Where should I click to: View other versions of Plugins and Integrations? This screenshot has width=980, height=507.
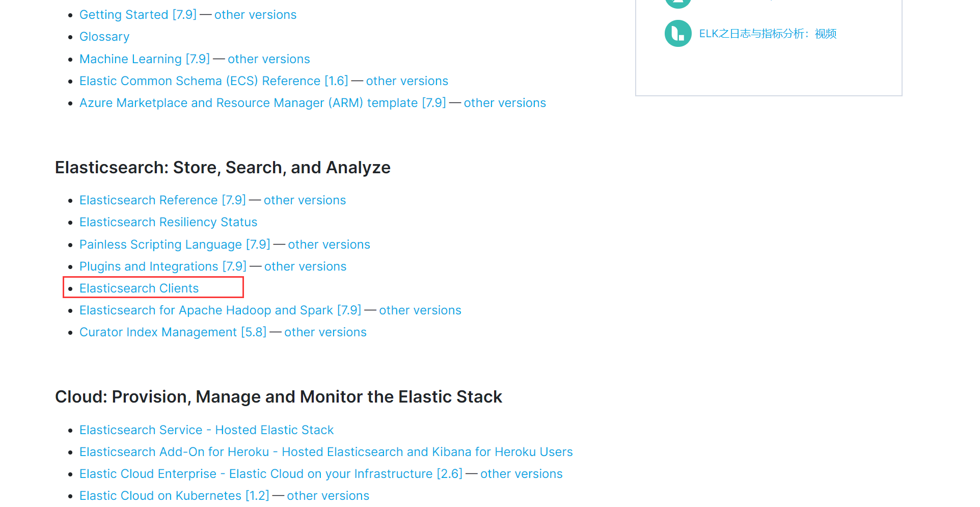[305, 266]
